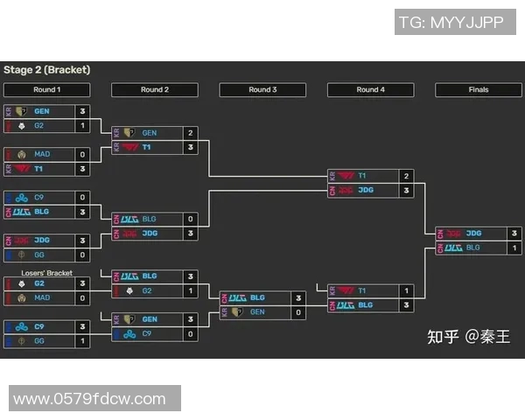Click the GEN logo in Round 1

pos(21,111)
